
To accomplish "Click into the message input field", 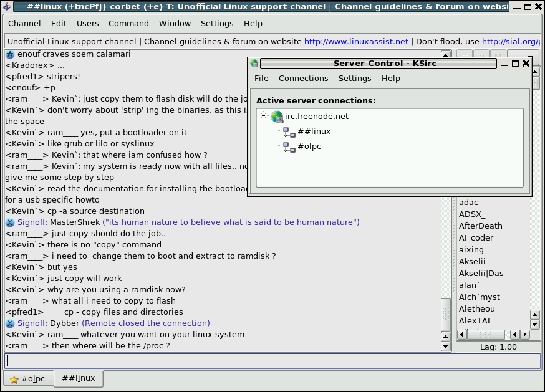I will [272, 361].
